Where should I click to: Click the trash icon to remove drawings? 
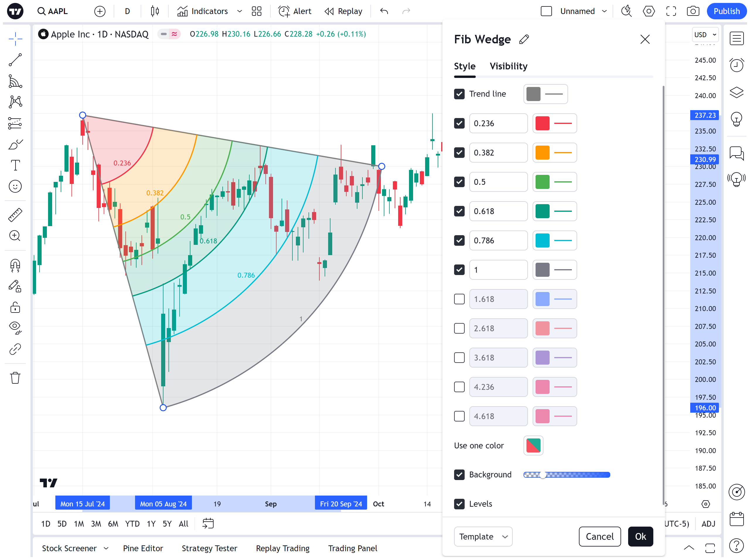pyautogui.click(x=15, y=378)
